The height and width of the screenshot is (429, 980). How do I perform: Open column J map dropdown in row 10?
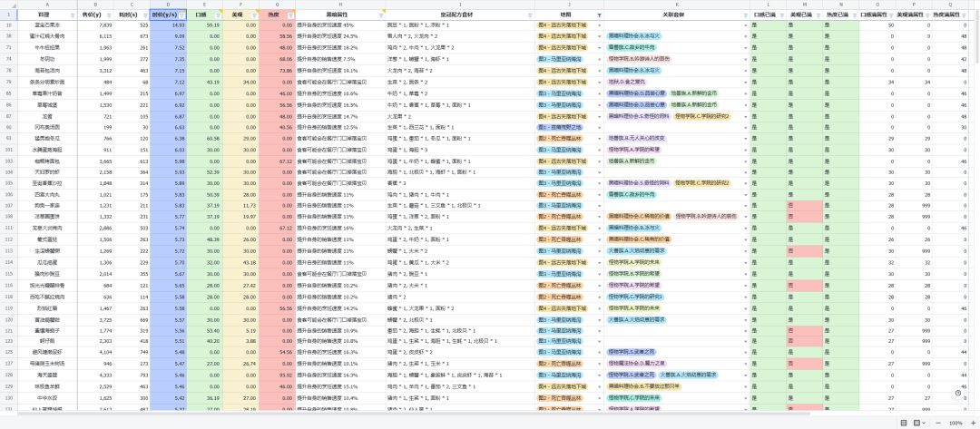point(600,25)
